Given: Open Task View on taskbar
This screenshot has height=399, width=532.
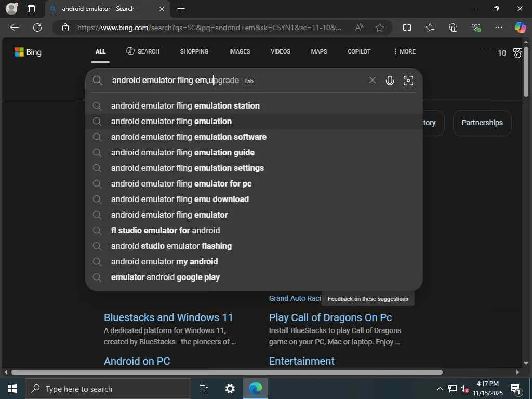Looking at the screenshot, I should pos(203,389).
